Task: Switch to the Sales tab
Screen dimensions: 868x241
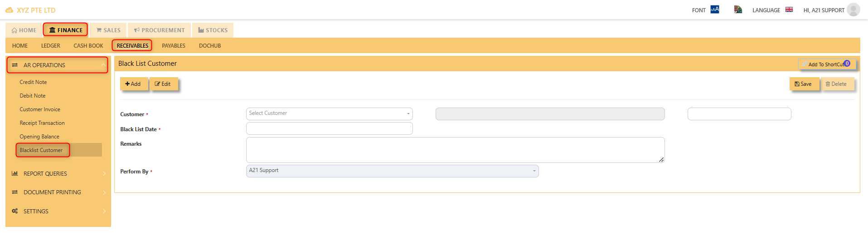Action: 108,30
